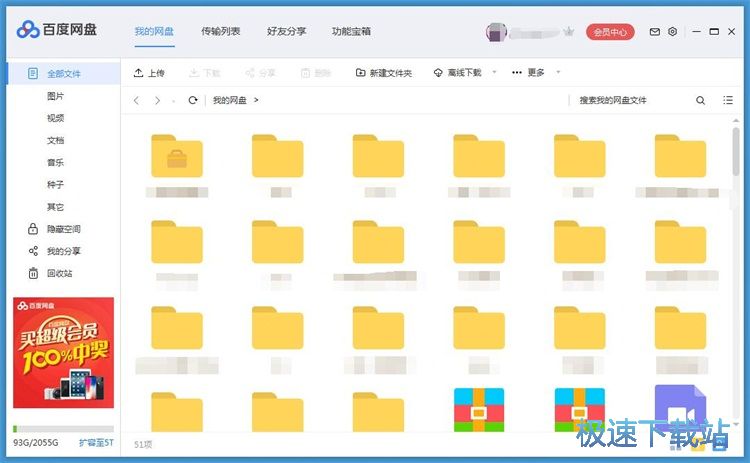Click the crown membership icon

(569, 32)
